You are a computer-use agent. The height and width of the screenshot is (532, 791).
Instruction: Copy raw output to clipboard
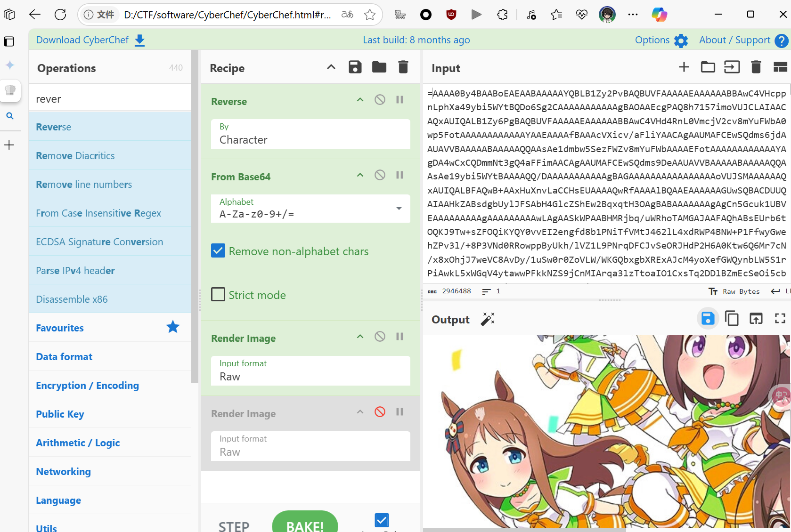(732, 319)
